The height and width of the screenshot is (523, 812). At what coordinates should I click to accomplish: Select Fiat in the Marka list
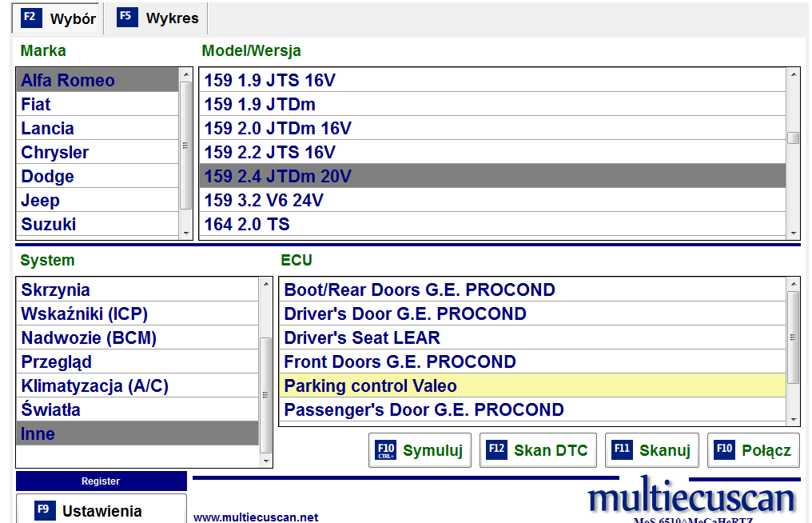(98, 104)
